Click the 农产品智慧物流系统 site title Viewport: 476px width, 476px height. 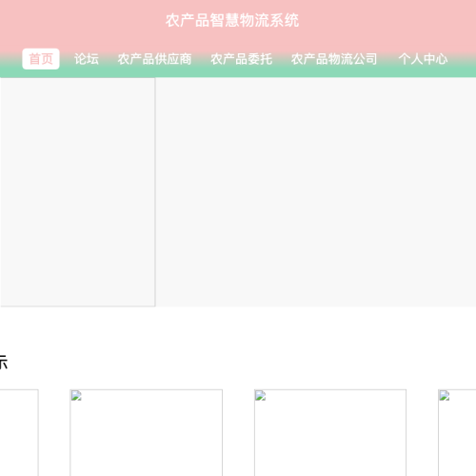[x=232, y=20]
